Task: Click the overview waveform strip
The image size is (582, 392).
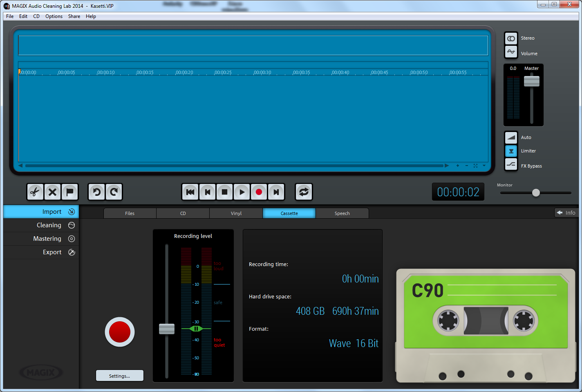Action: pos(253,45)
